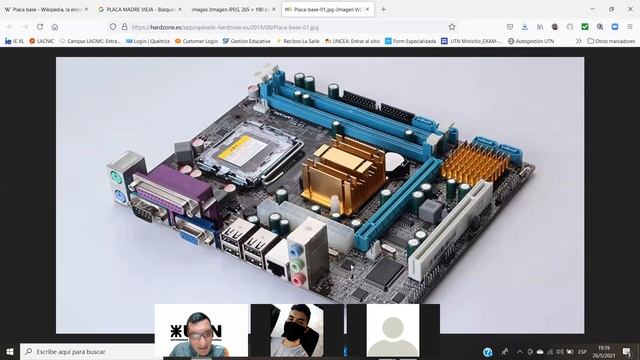Open Recibos La Salle bookmark
The width and height of the screenshot is (640, 360).
point(298,41)
